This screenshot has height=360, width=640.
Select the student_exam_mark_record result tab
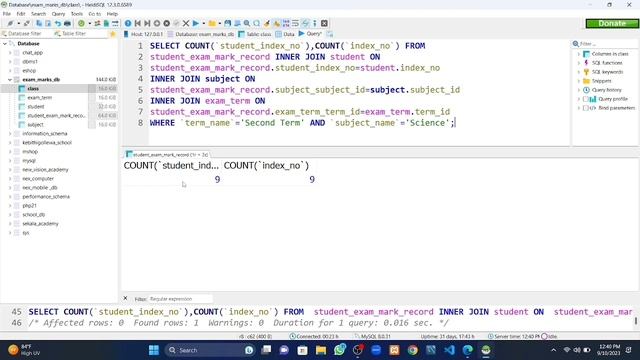tap(167, 155)
